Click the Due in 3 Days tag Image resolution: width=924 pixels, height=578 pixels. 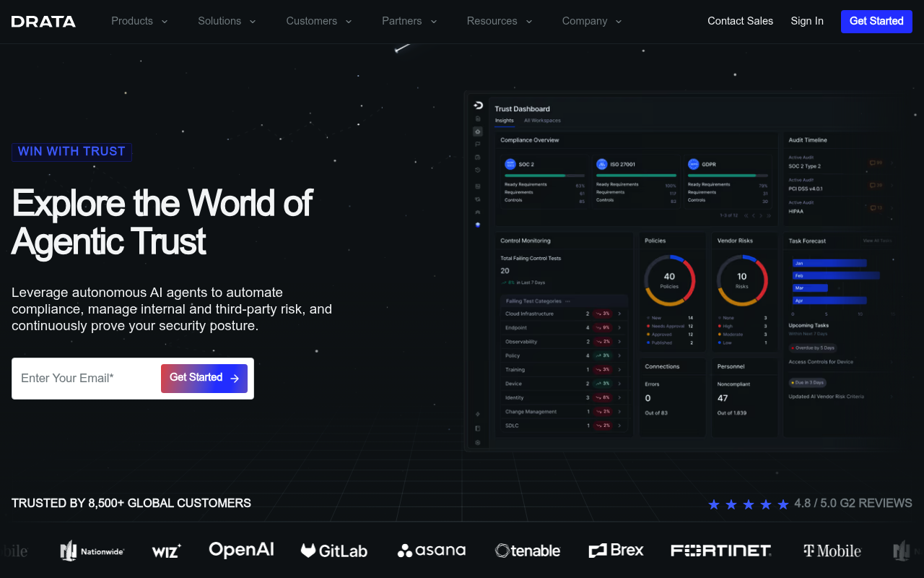[x=808, y=382]
